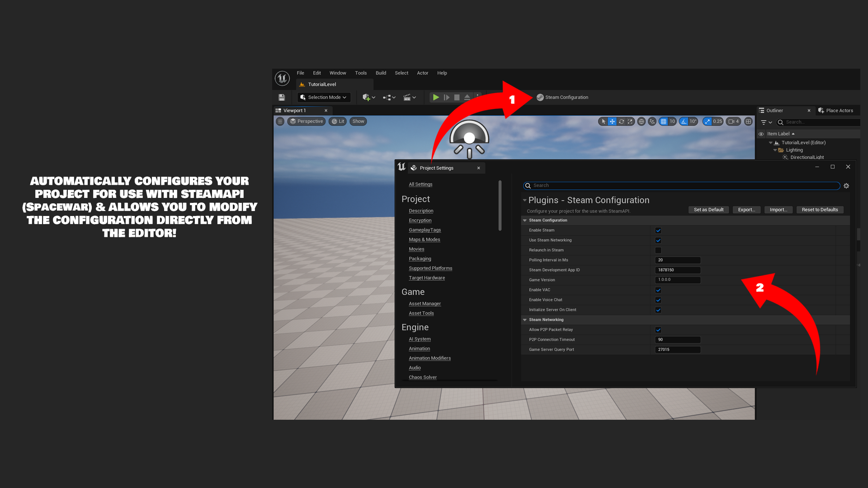Select the rotate transform gizmo tool

pyautogui.click(x=621, y=121)
